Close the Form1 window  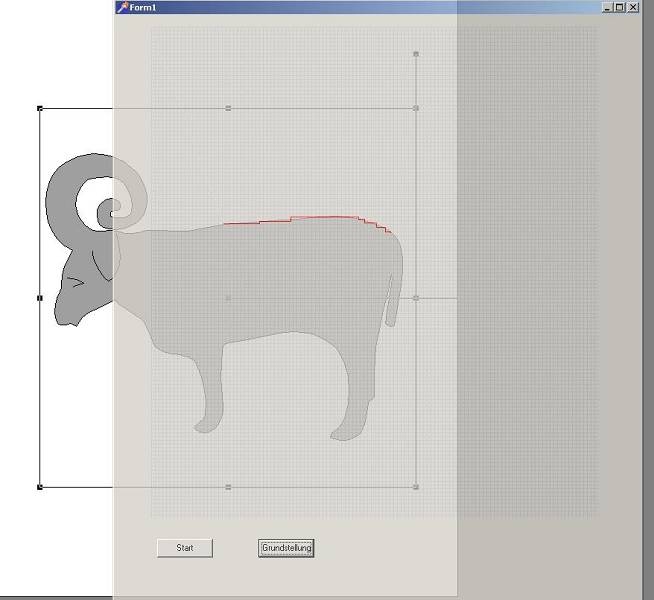point(633,7)
